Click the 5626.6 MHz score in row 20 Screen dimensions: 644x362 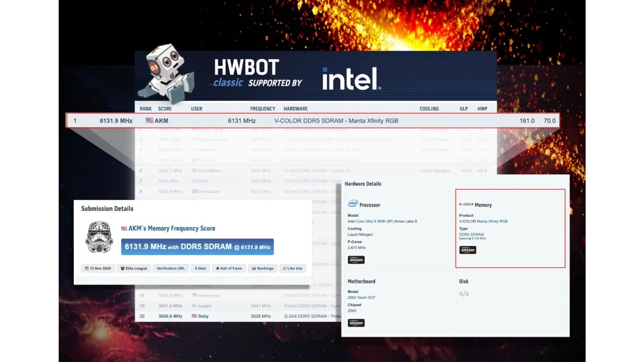[x=170, y=316]
